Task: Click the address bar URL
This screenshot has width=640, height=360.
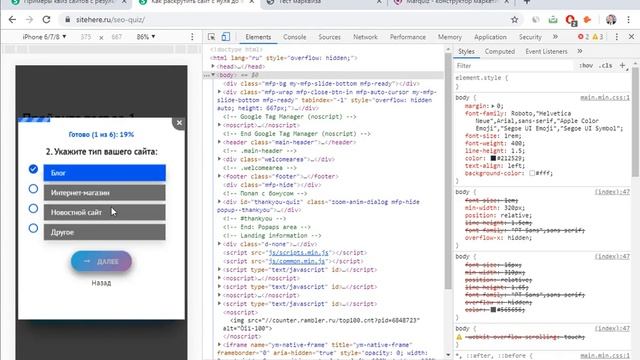Action: coord(110,20)
